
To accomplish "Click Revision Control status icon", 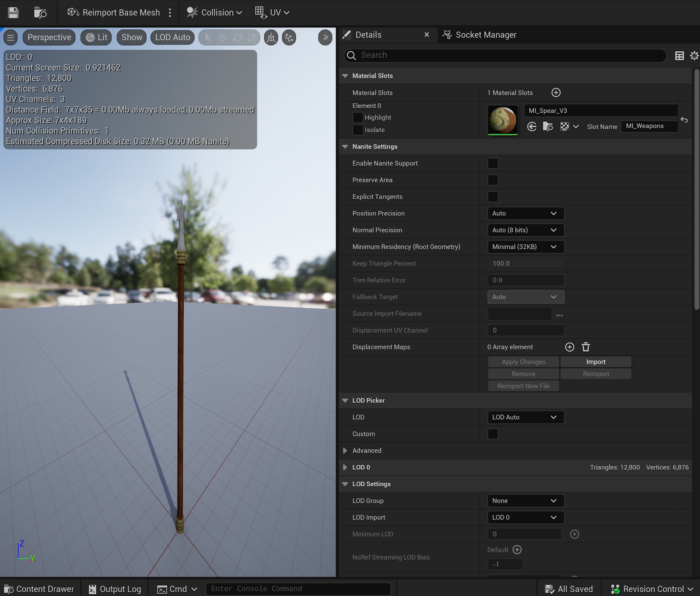I will pos(616,589).
